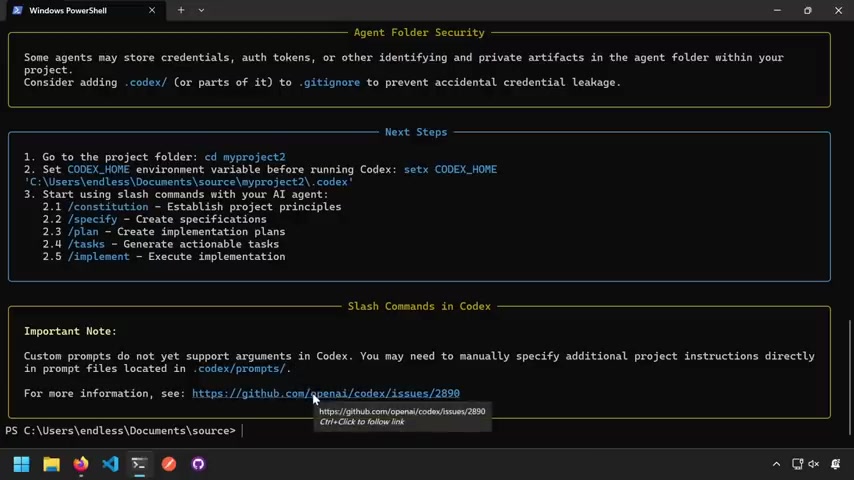The image size is (854, 480).
Task: Follow the github.com codex issues 2890 link
Action: [326, 393]
